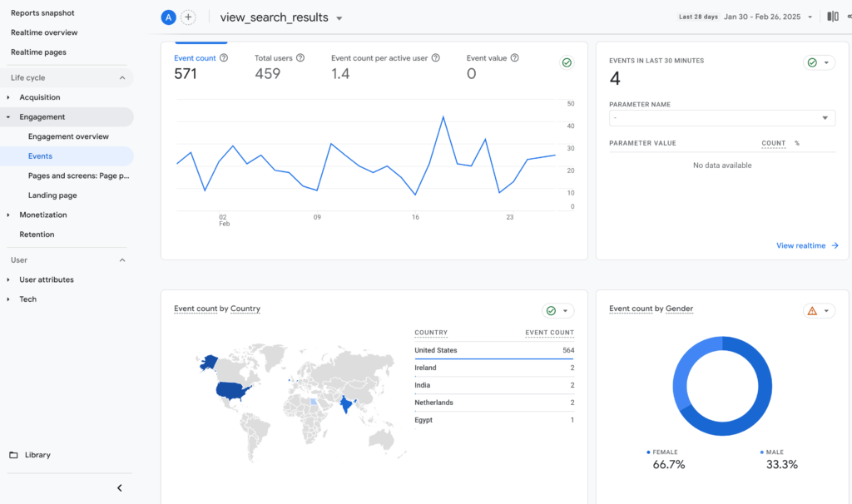Collapse the Life cycle section
This screenshot has height=504, width=852.
click(x=122, y=78)
